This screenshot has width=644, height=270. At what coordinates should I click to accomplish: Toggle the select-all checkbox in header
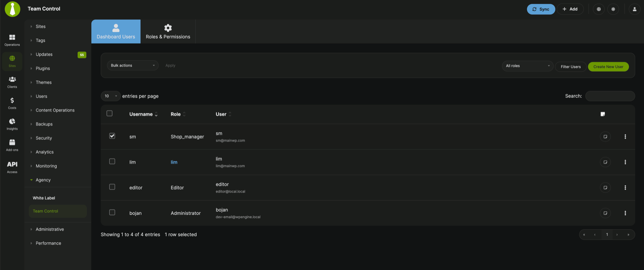pyautogui.click(x=109, y=113)
